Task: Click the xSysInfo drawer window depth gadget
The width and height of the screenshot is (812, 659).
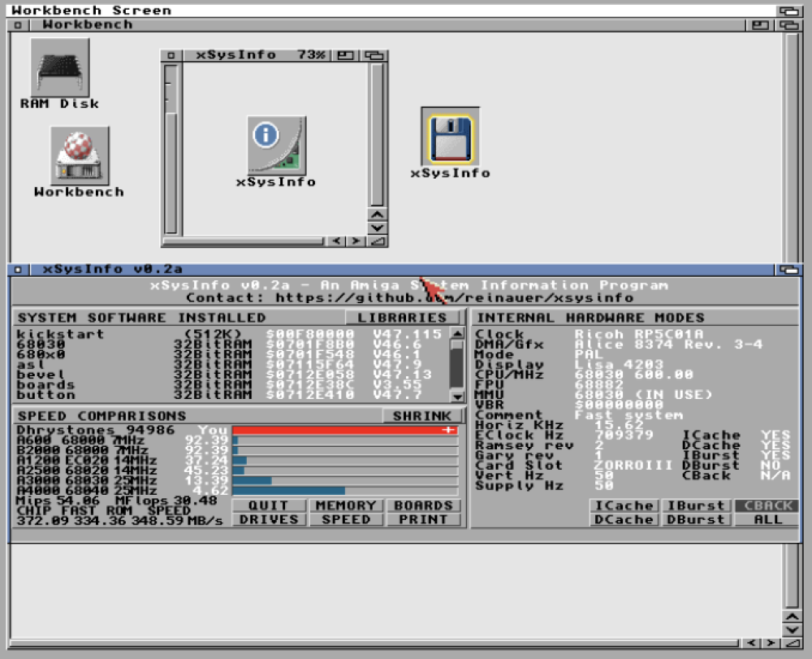Action: 374,55
